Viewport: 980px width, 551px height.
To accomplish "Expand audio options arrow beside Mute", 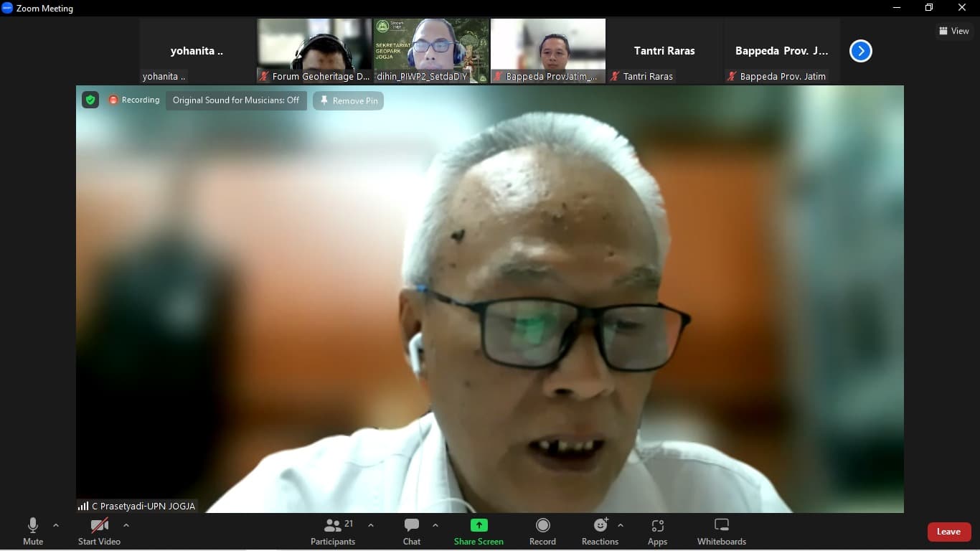I will (x=56, y=525).
